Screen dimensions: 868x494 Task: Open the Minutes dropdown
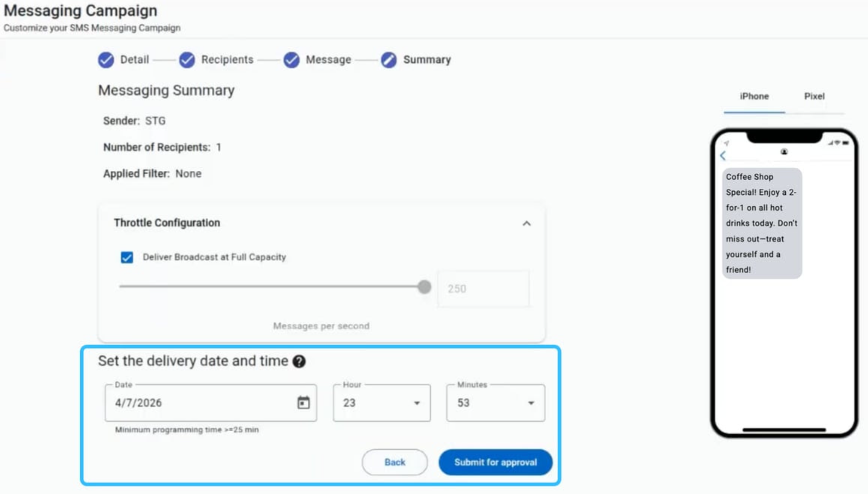pos(495,403)
